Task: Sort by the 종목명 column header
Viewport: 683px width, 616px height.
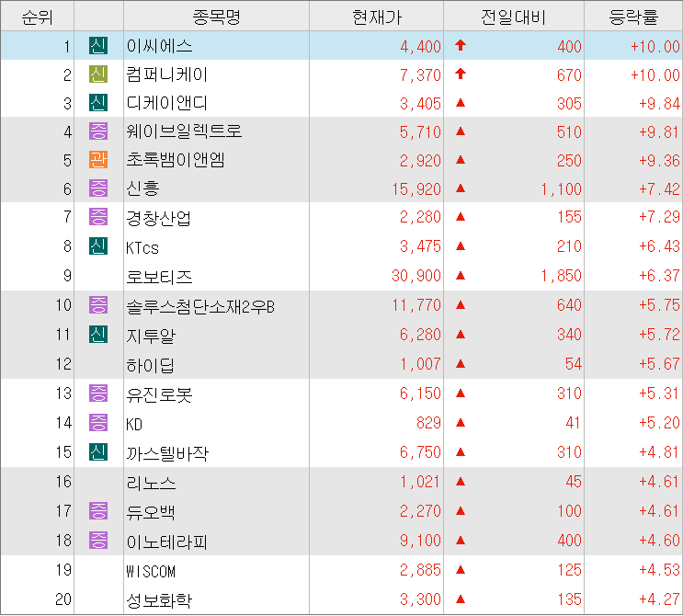Action: [x=217, y=17]
